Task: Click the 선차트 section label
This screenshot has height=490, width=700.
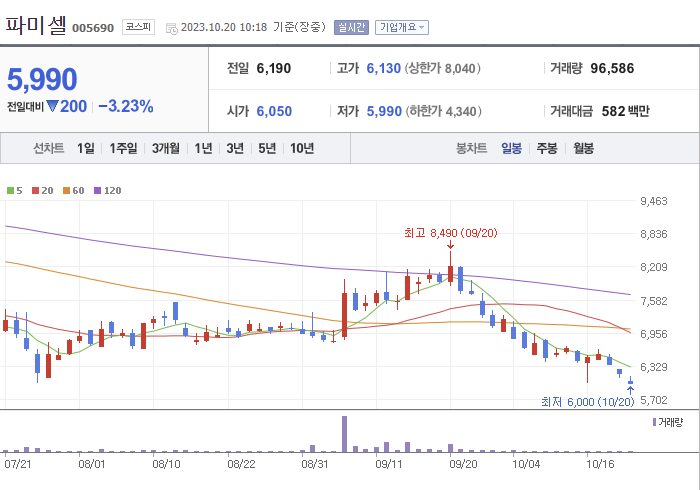Action: pos(48,148)
